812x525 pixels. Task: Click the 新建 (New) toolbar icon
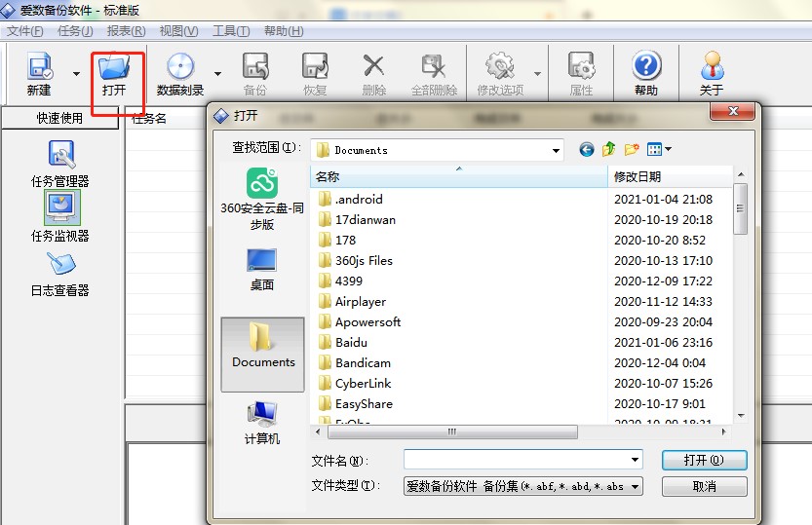[x=39, y=66]
